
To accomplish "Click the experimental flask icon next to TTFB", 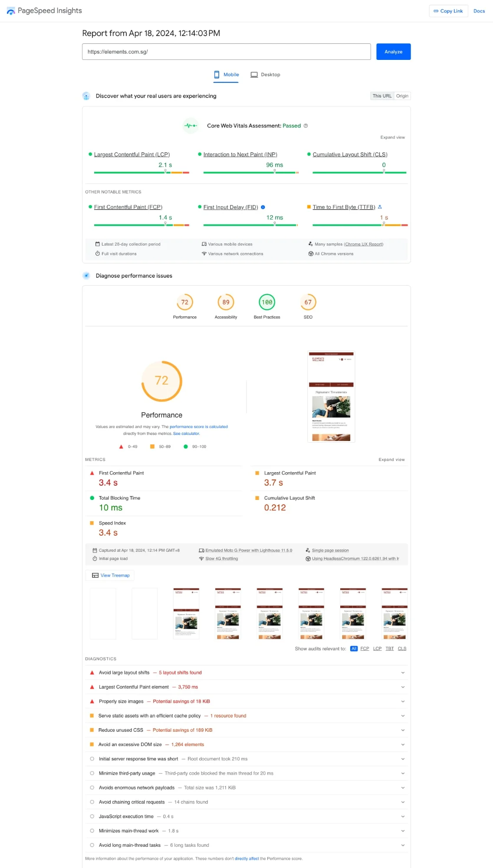I will tap(380, 207).
